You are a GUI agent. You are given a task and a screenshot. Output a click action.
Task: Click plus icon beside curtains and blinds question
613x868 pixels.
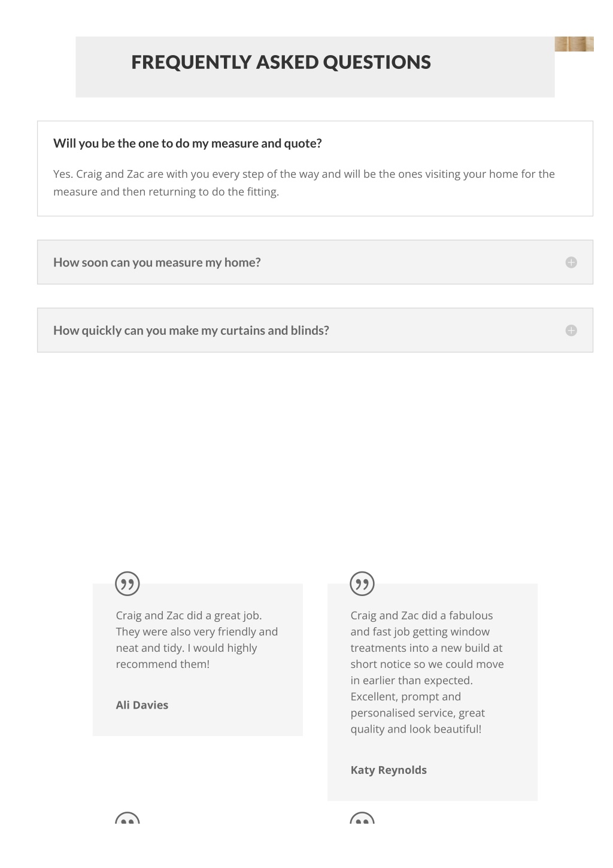point(571,331)
